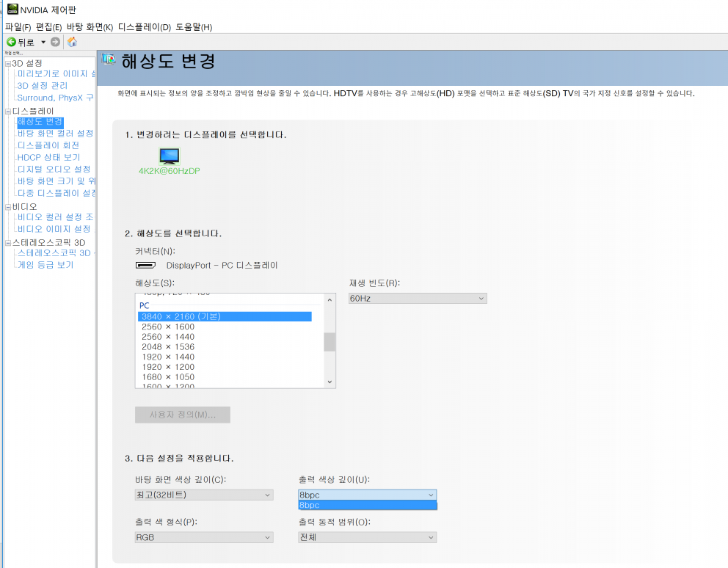Open the 도움말(H) menu
728x568 pixels.
click(x=194, y=27)
